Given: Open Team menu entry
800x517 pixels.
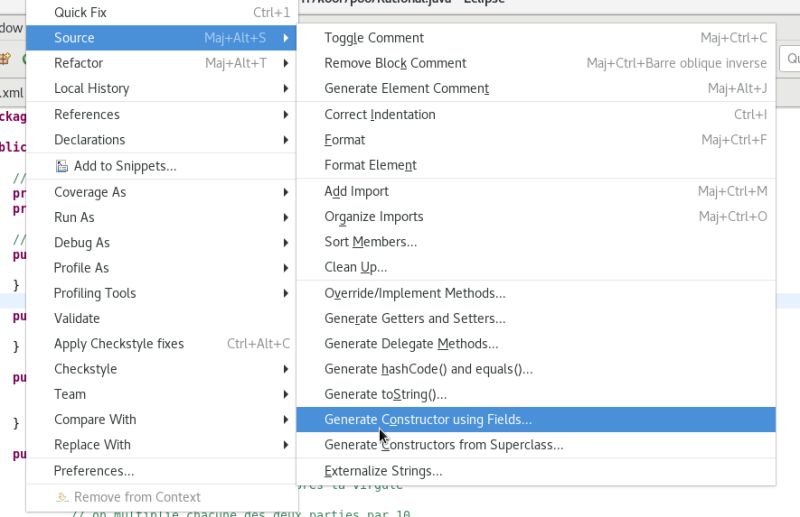Looking at the screenshot, I should point(161,395).
